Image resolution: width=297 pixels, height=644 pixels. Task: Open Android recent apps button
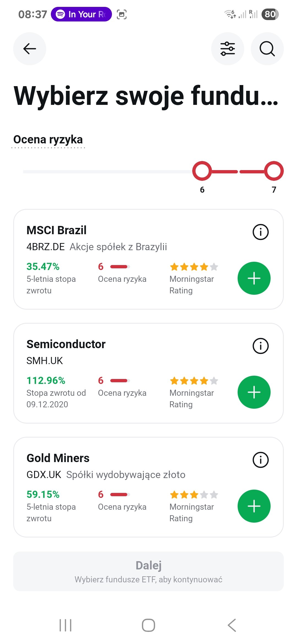coord(65,625)
